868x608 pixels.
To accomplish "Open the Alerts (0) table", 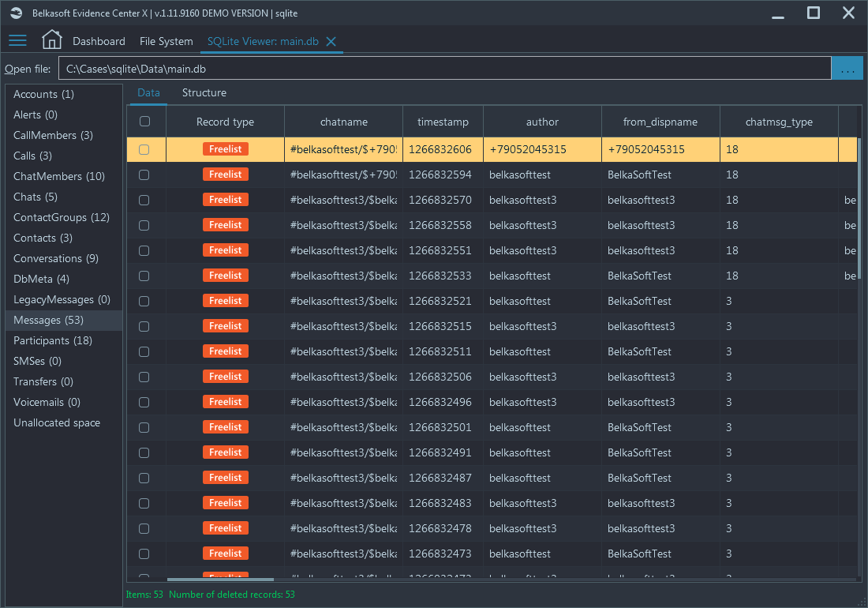I will pos(64,114).
